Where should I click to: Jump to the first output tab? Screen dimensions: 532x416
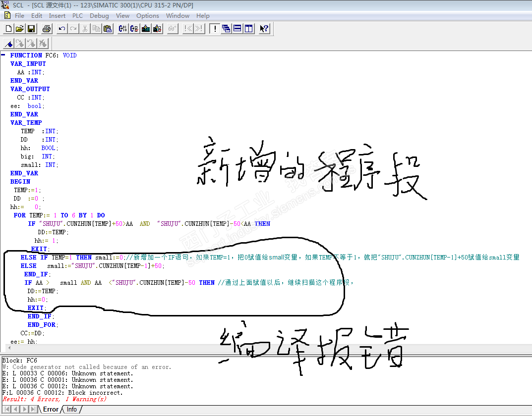[7, 409]
